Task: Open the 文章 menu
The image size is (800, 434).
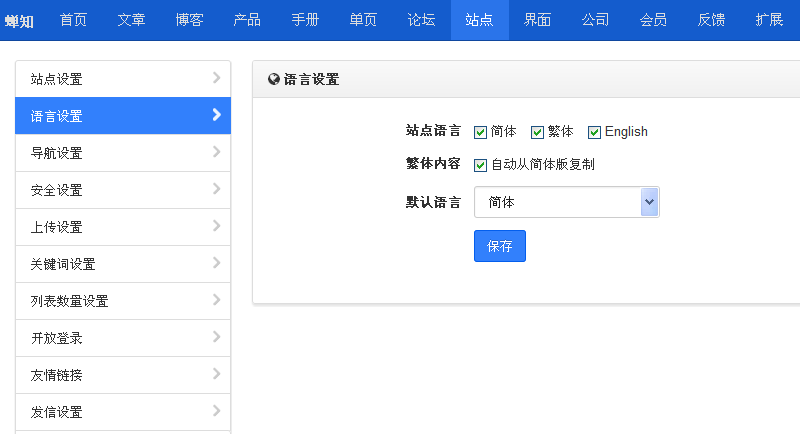Action: 131,20
